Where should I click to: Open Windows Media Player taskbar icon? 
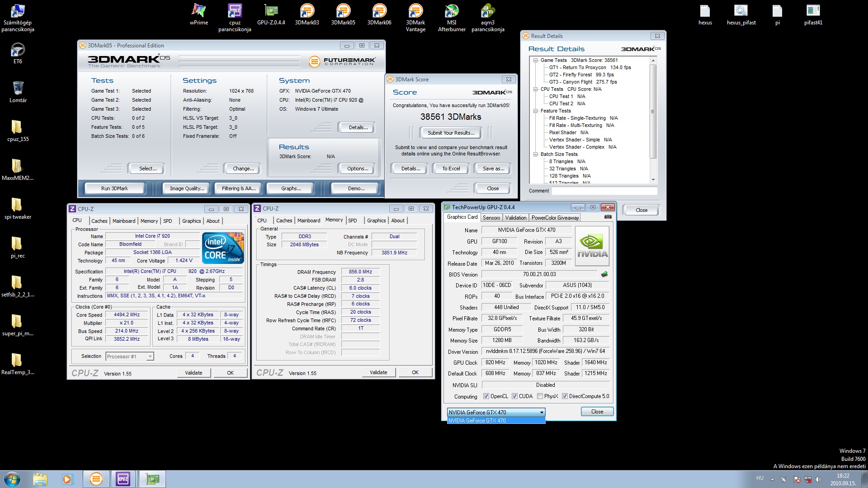[68, 479]
